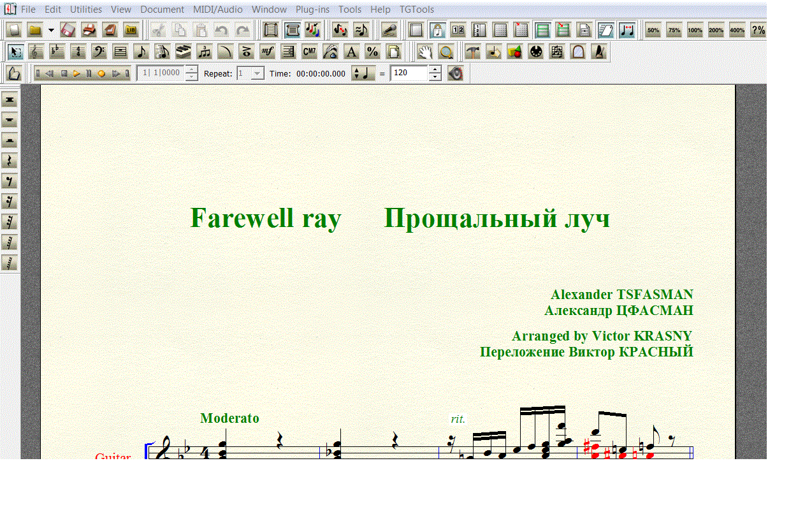Select the quarter rest in rests palette
Viewport: 812px width, 521px height.
pos(10,161)
